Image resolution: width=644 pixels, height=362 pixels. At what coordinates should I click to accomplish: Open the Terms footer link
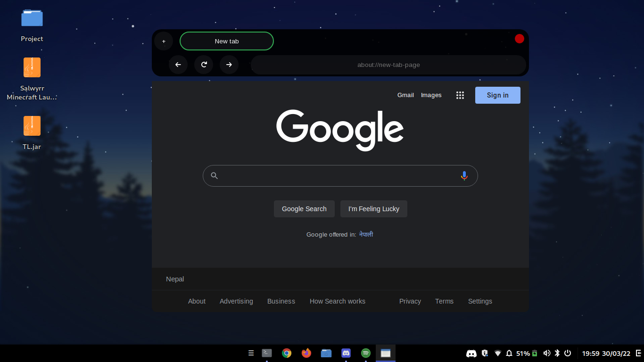pyautogui.click(x=444, y=301)
